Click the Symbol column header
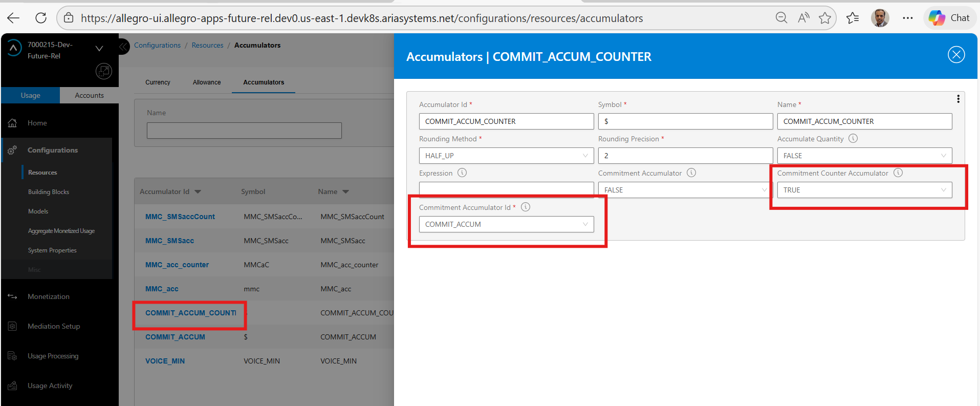 tap(253, 191)
